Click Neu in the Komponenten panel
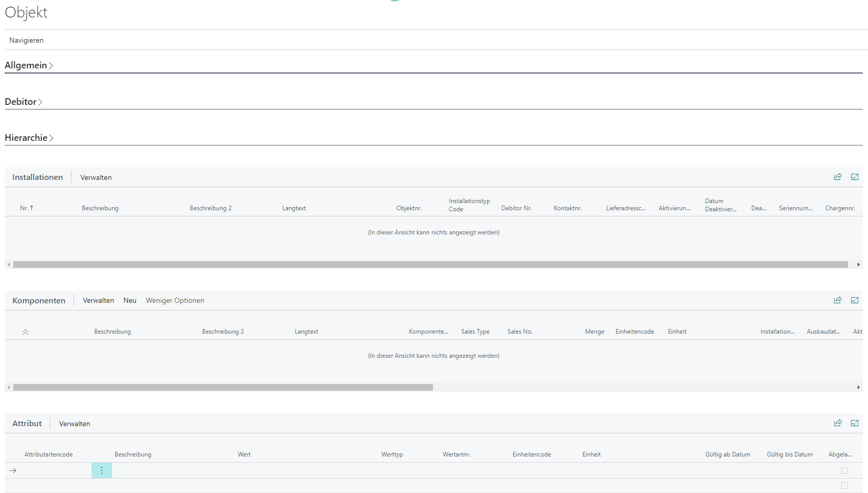The height and width of the screenshot is (493, 868). (x=130, y=300)
